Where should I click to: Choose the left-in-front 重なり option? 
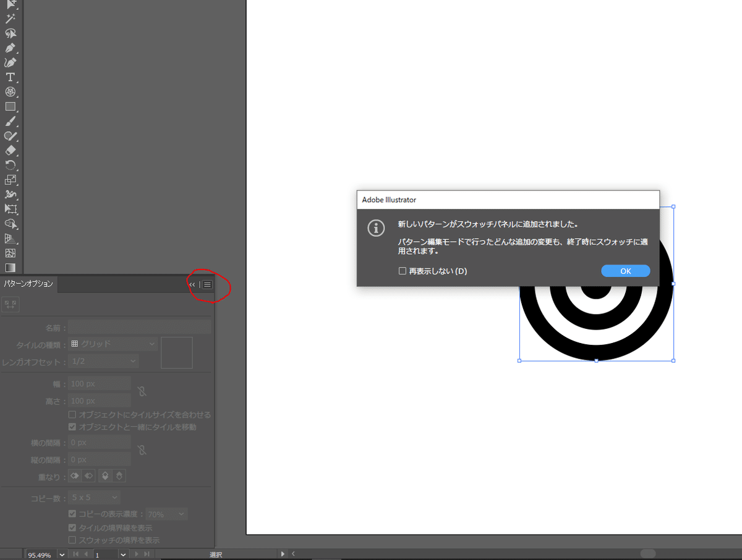coord(75,476)
